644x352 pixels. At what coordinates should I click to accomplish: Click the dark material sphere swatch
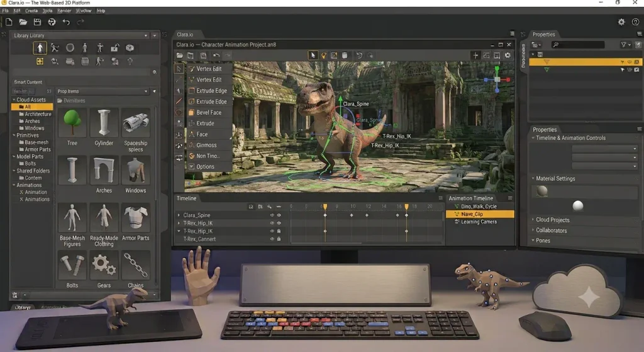tap(542, 191)
